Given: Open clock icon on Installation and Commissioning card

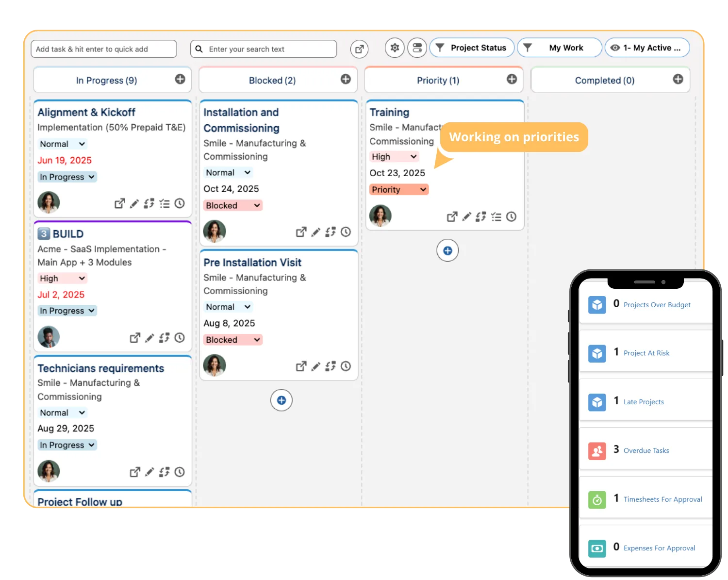Looking at the screenshot, I should pyautogui.click(x=346, y=232).
